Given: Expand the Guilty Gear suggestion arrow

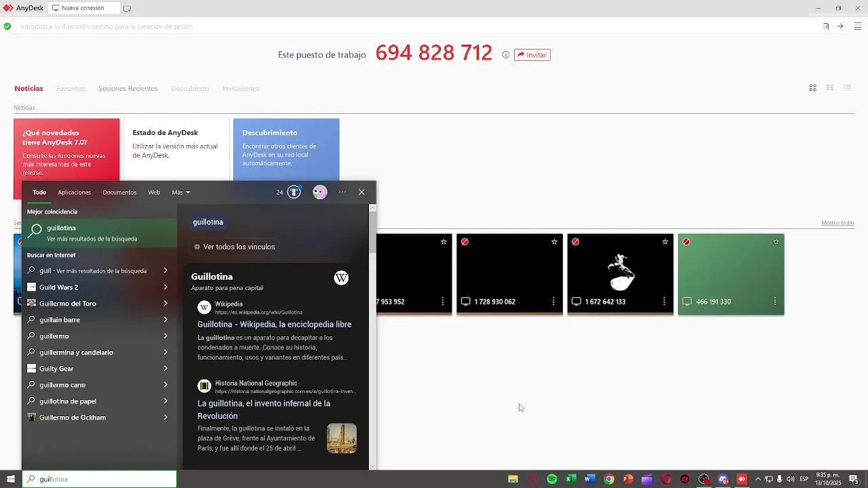Looking at the screenshot, I should (x=165, y=368).
